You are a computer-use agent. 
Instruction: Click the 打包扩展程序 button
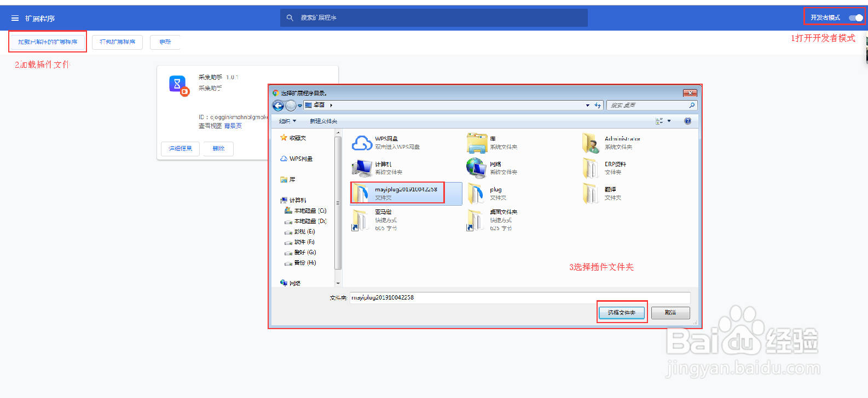click(117, 42)
